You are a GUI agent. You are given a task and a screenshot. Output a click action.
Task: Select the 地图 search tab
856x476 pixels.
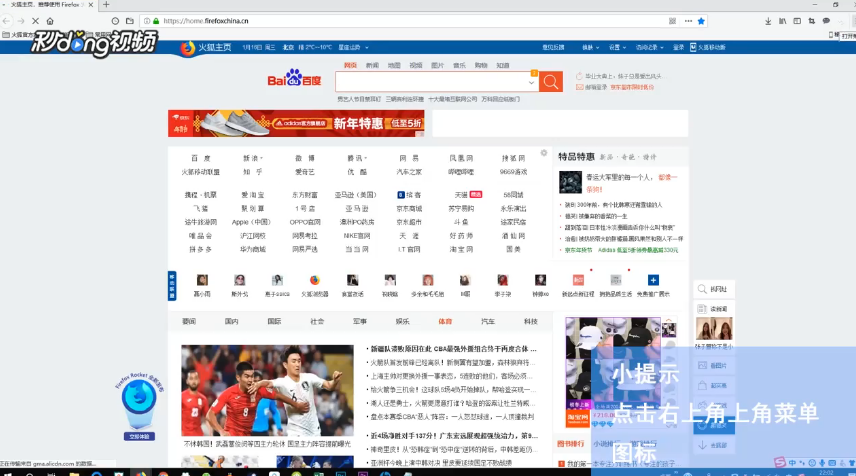(x=394, y=66)
